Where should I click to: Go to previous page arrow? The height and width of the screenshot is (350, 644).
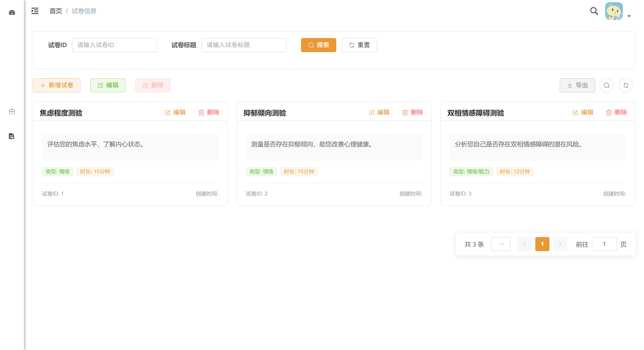click(524, 244)
